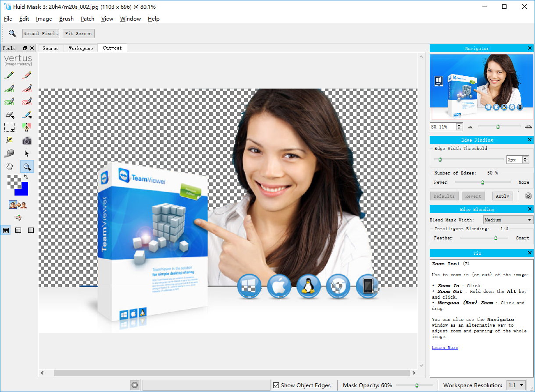Open the Learn More link

(x=445, y=348)
